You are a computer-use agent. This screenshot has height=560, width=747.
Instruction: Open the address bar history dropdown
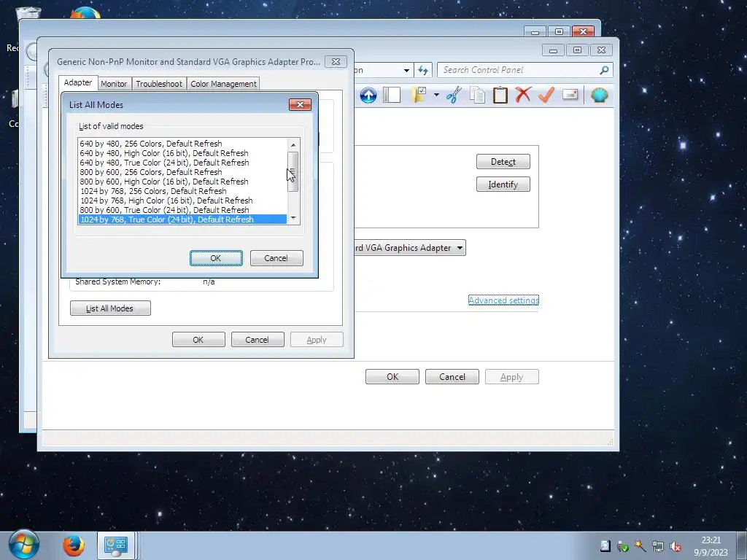coord(406,71)
